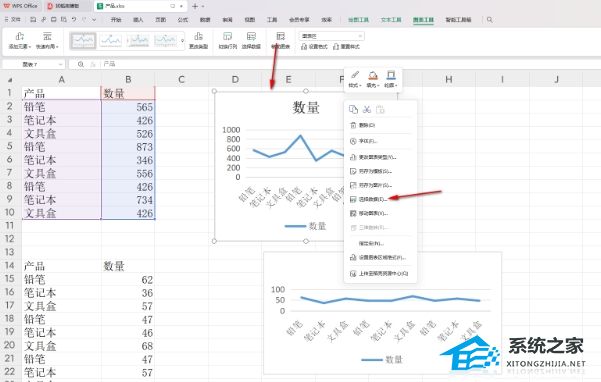
Task: Click the zoom/lookup icon beside formula bar
Action: (80, 64)
